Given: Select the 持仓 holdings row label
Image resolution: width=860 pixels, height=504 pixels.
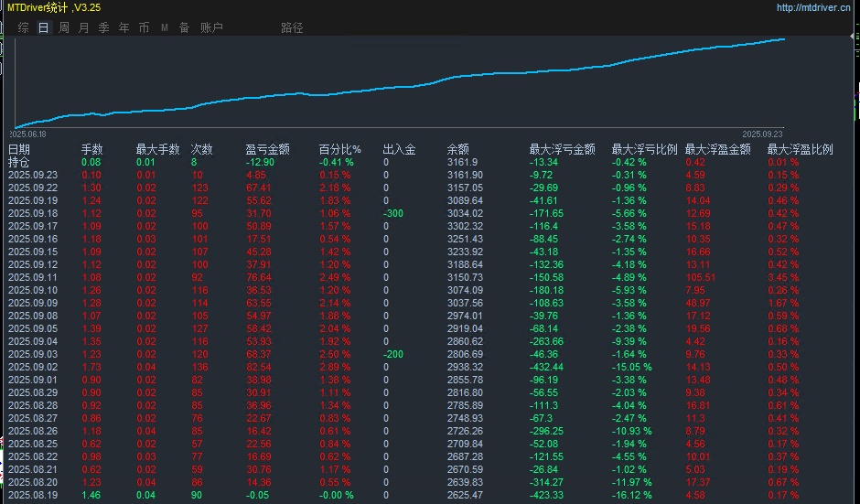Looking at the screenshot, I should tap(18, 162).
